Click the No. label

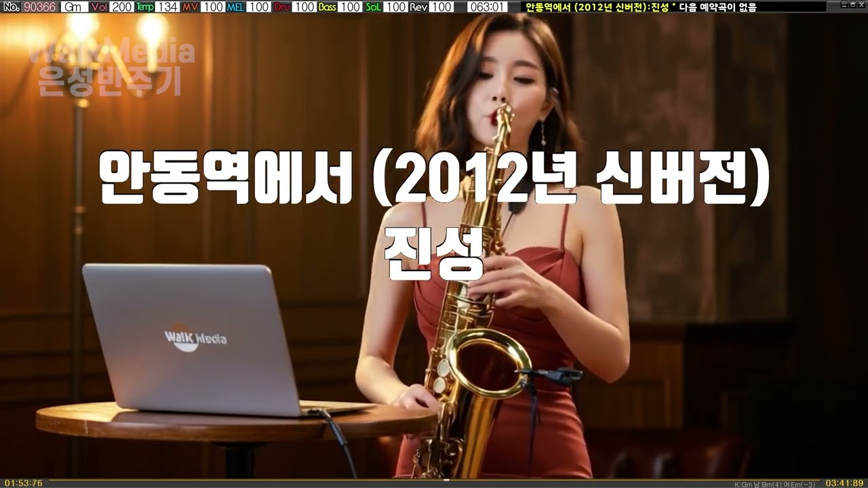pyautogui.click(x=12, y=7)
